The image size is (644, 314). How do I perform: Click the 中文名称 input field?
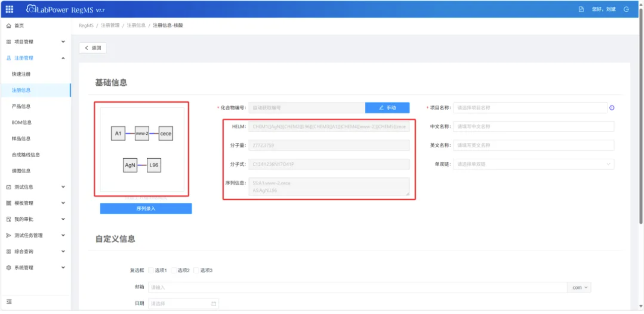tap(533, 126)
